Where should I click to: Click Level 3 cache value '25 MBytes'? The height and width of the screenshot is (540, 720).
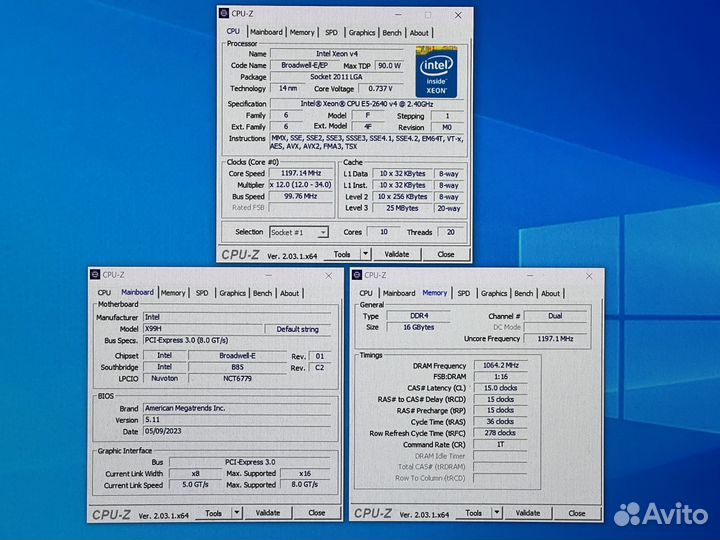pyautogui.click(x=402, y=208)
